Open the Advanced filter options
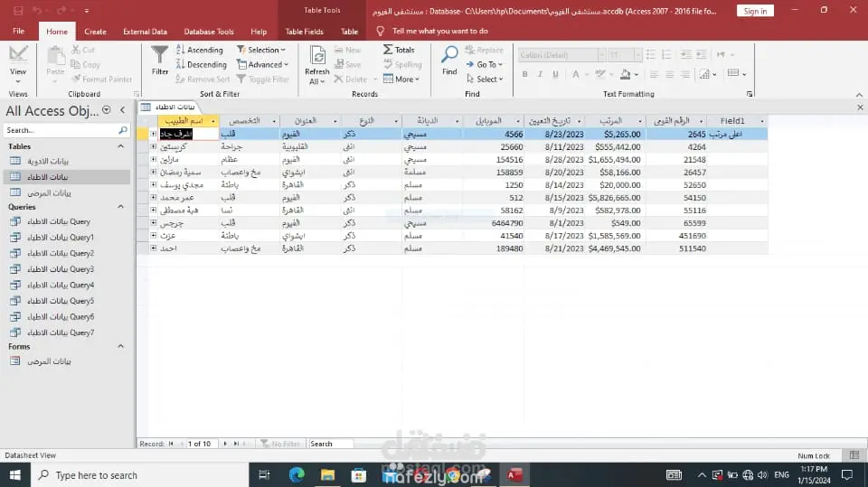The image size is (868, 487). [x=263, y=64]
